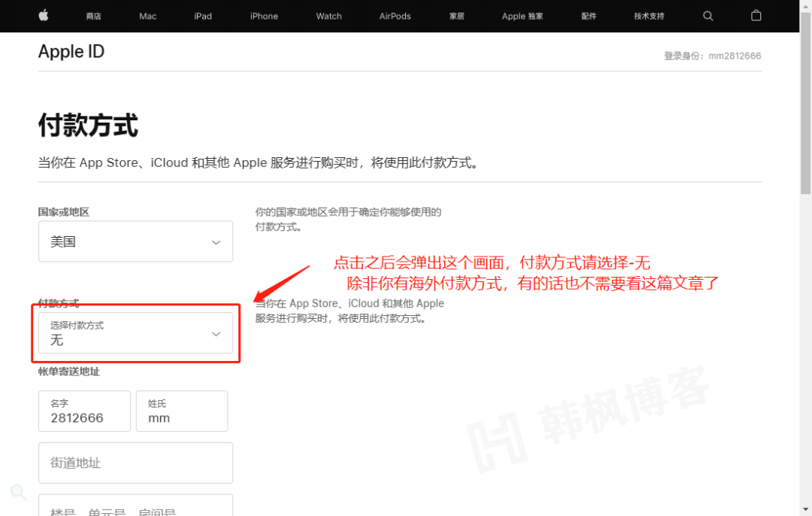Click the chevron on the country selector
812x516 pixels.
tap(217, 241)
